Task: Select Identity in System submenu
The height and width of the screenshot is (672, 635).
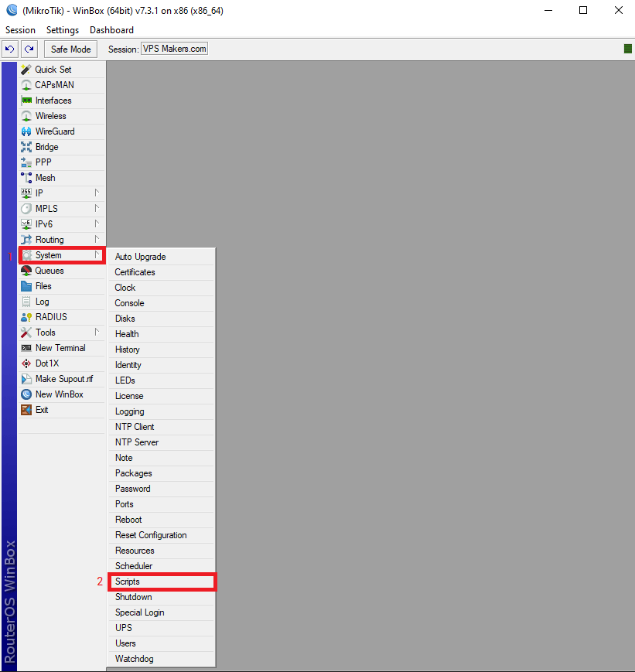Action: pos(161,365)
